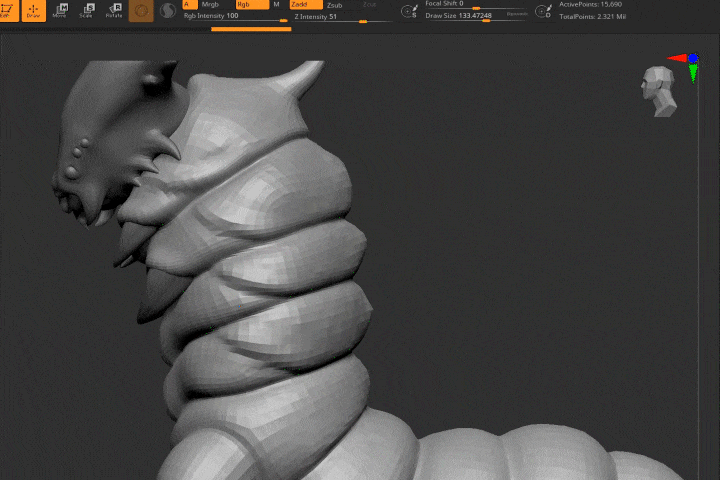Adjust the Rgb Intensity slider
The height and width of the screenshot is (480, 720).
[236, 16]
